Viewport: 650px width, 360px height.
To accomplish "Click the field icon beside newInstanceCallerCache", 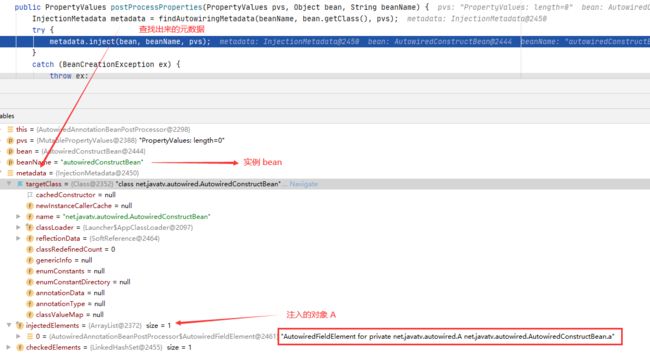I will pyautogui.click(x=29, y=206).
